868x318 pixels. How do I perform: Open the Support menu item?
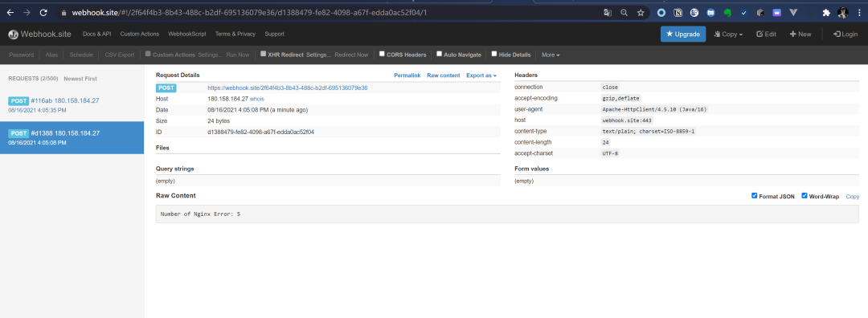[x=275, y=34]
